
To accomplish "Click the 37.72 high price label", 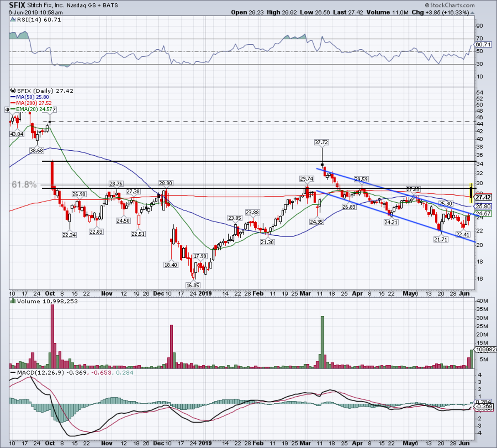I will 321,142.
